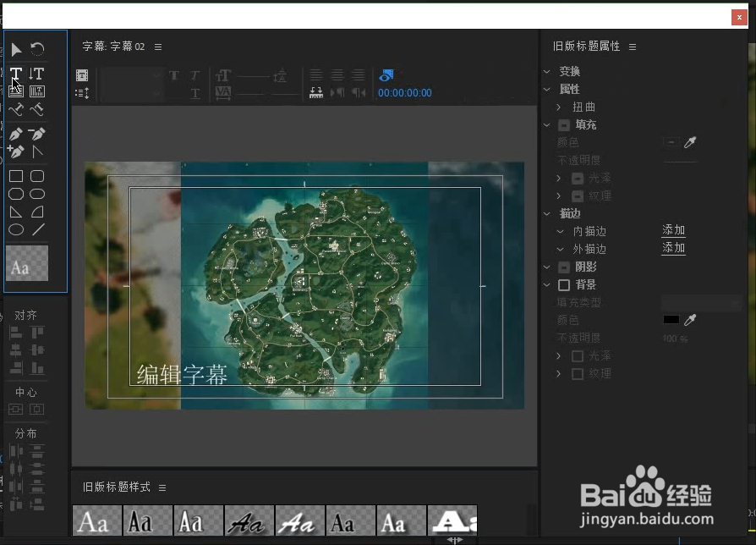Select the Wedge triangle tool

16,212
